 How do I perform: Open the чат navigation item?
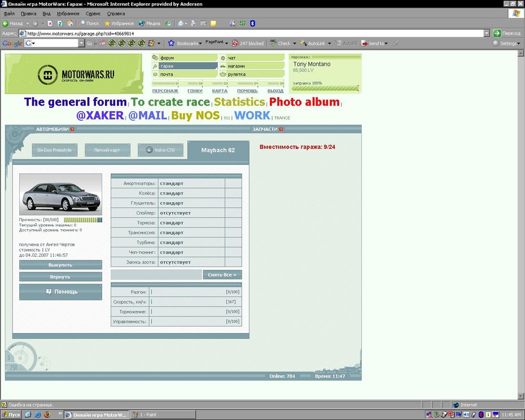tap(251, 58)
